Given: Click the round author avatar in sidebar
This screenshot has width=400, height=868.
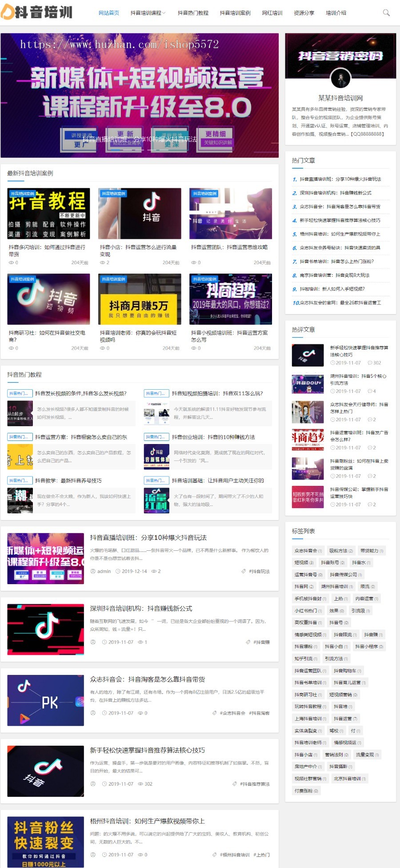Looking at the screenshot, I should click(x=341, y=79).
